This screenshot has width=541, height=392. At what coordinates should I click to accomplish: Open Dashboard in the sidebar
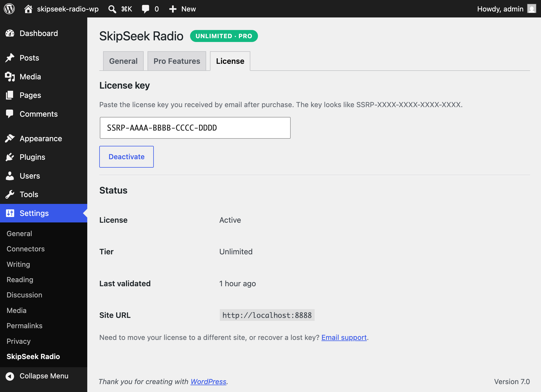click(39, 33)
